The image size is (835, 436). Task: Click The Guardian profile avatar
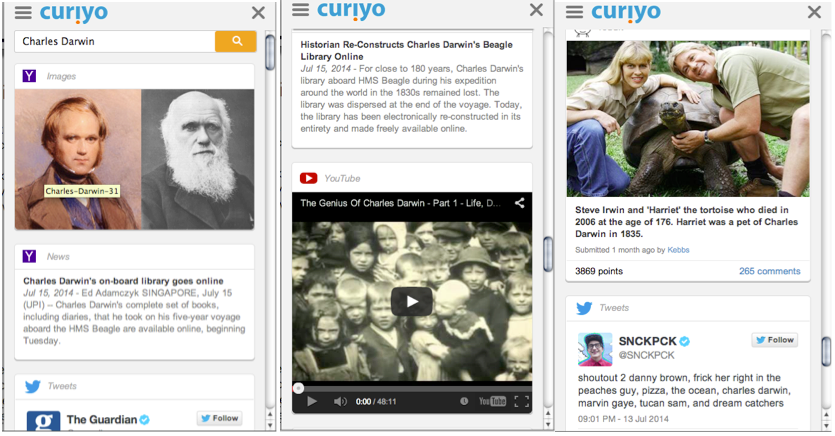click(43, 421)
